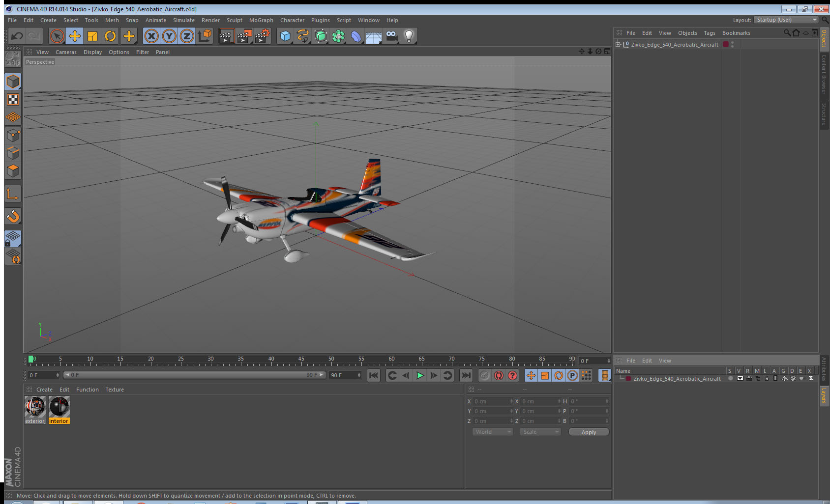Click Go to End of animation

point(466,375)
